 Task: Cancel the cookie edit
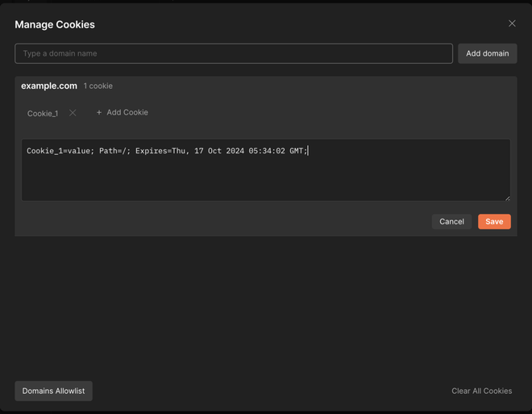(x=451, y=221)
